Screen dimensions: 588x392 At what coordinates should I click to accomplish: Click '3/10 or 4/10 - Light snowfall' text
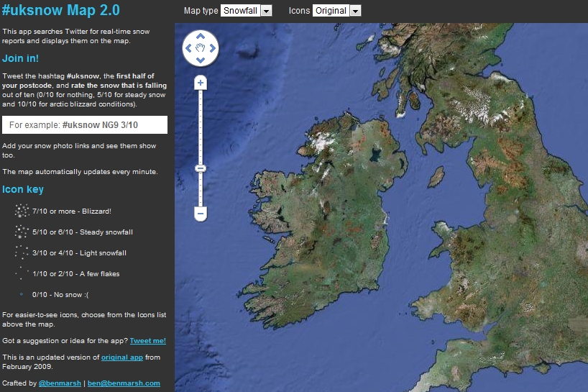79,253
